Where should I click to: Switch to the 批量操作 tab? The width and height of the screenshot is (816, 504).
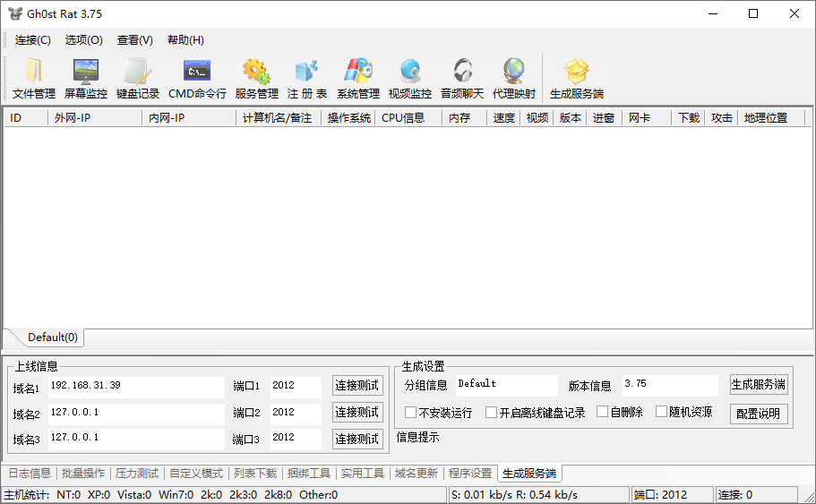pos(83,474)
